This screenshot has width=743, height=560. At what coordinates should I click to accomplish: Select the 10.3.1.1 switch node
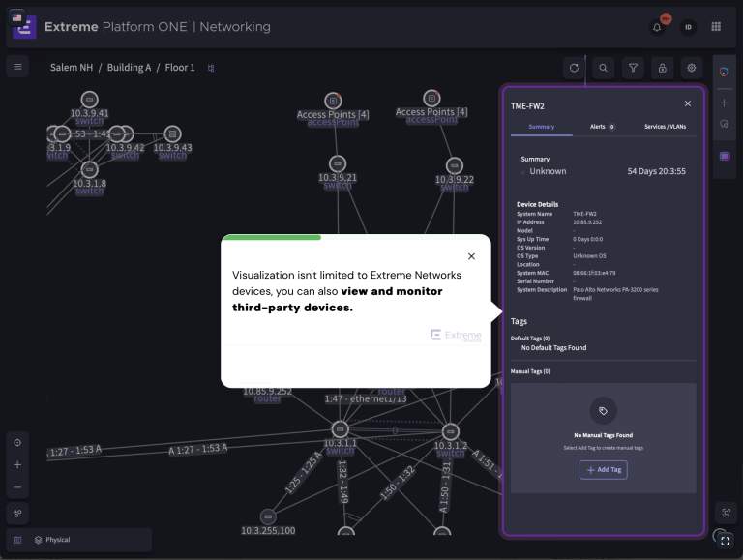[x=340, y=429]
